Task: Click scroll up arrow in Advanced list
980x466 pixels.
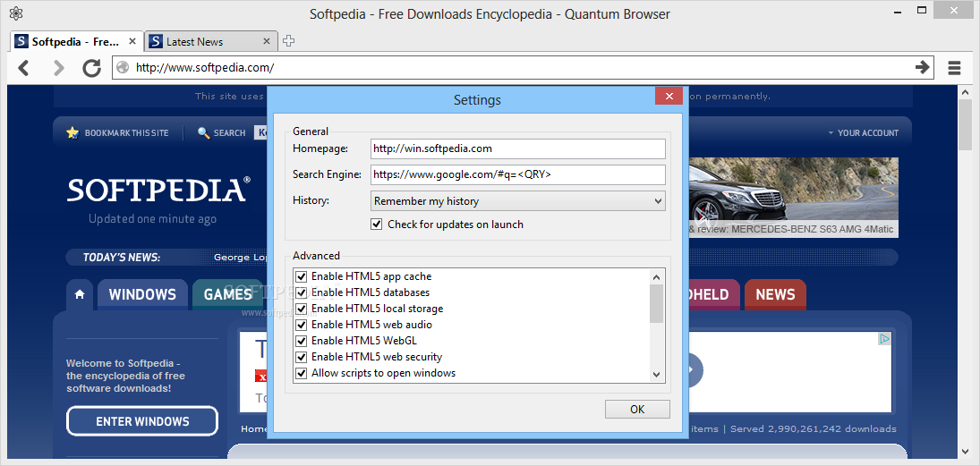Action: click(x=656, y=276)
